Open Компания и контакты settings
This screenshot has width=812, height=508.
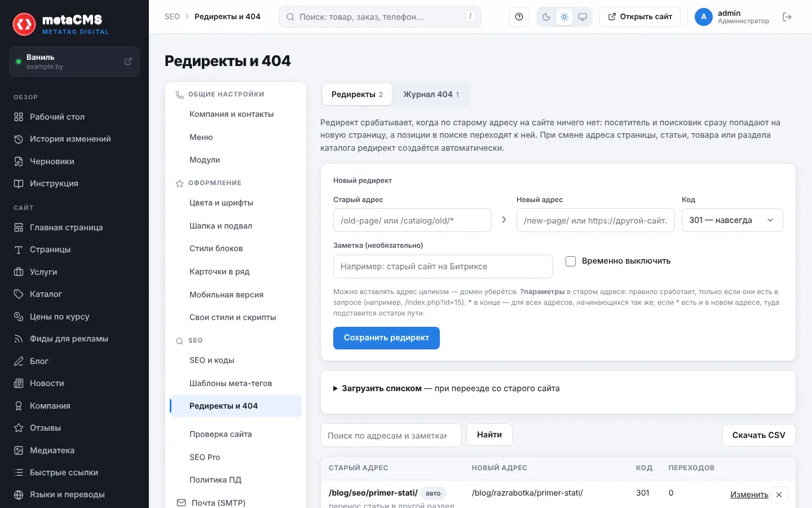[236, 114]
